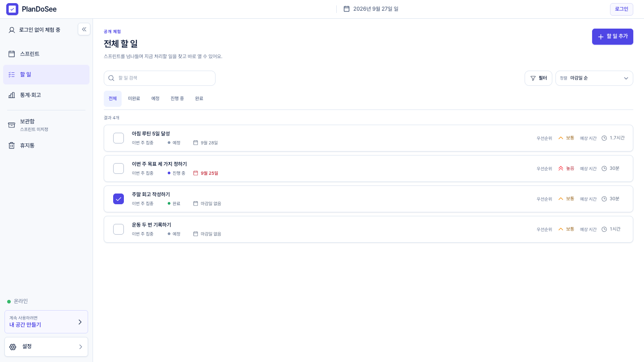644x362 pixels.
Task: Click the priority arrow icon on 아침 루틴 row
Action: point(561,138)
